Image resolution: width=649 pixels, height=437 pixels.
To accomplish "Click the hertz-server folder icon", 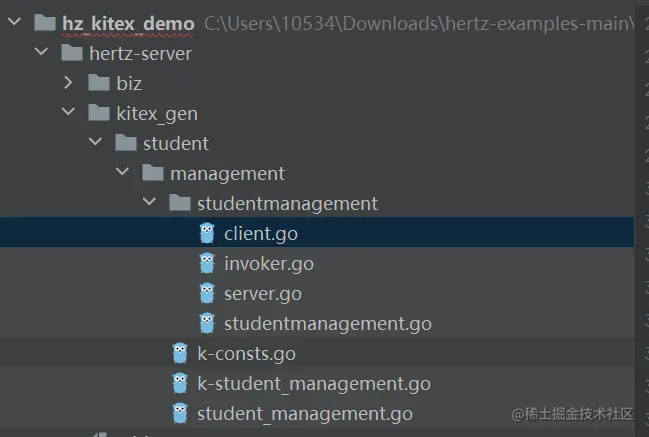I will tap(72, 53).
